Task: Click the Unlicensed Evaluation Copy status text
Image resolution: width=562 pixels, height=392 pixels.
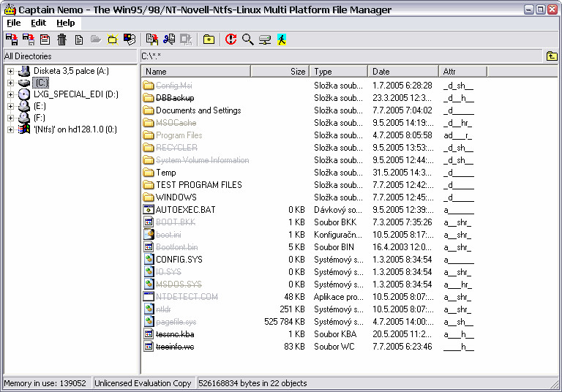Action: 143,383
